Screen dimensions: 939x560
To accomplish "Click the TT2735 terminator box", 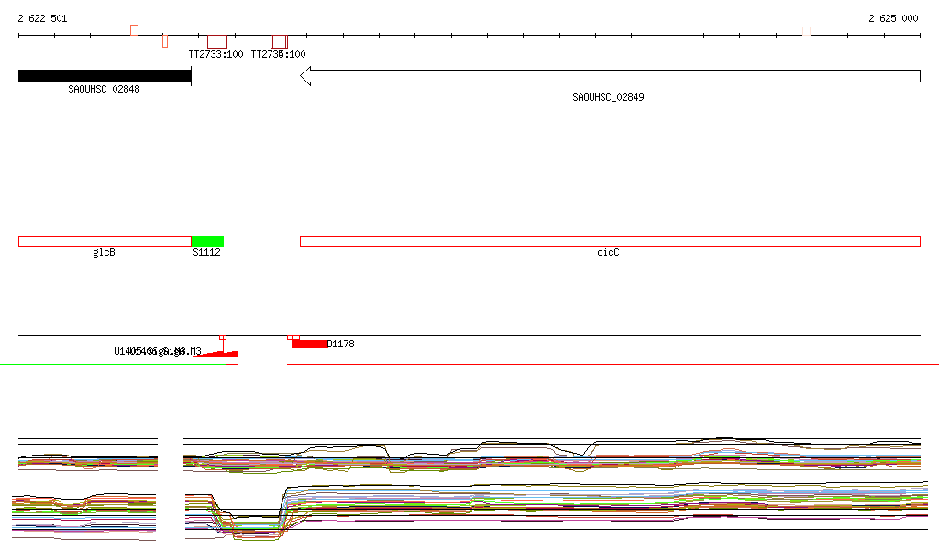I will point(279,41).
